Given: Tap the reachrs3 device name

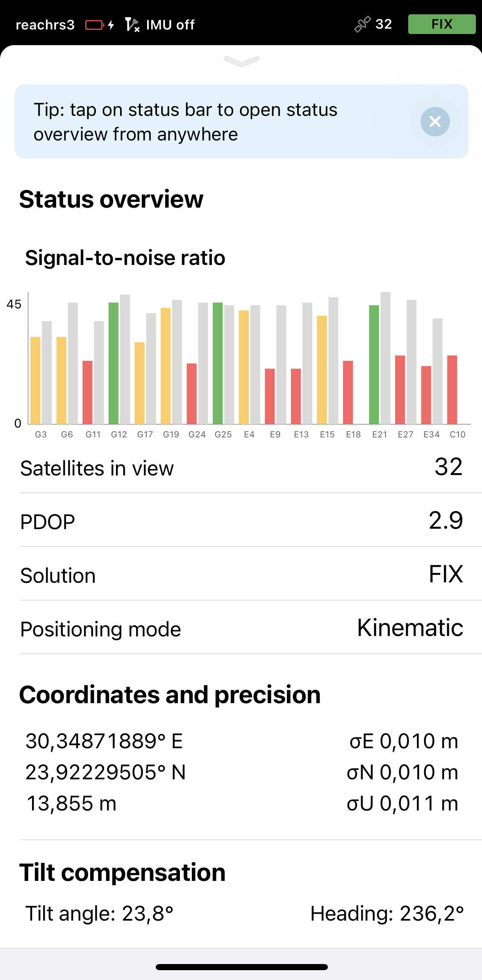Looking at the screenshot, I should (45, 25).
